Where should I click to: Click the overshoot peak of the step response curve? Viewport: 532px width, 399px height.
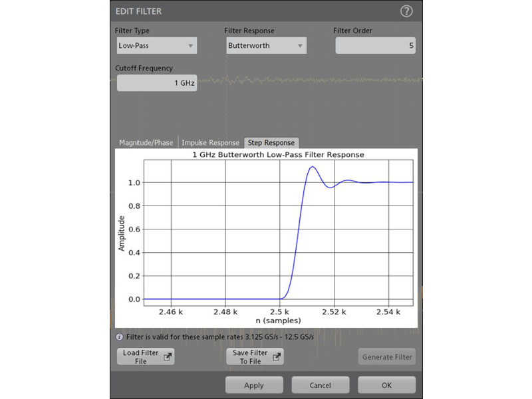(311, 167)
